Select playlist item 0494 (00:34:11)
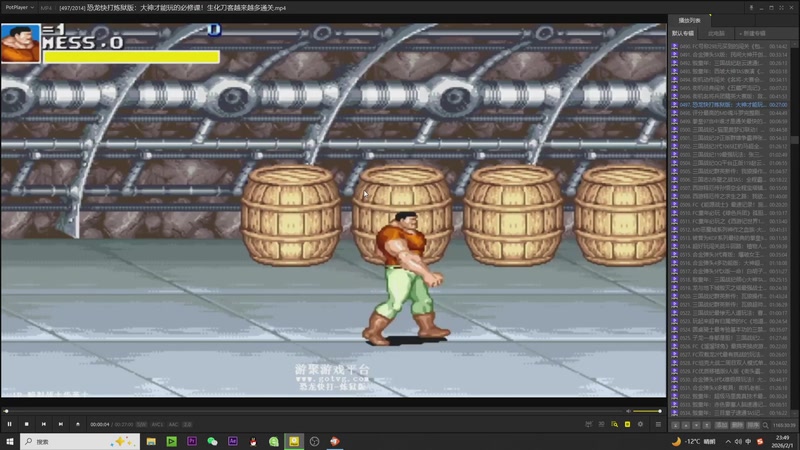This screenshot has width=800, height=450. pyautogui.click(x=730, y=80)
